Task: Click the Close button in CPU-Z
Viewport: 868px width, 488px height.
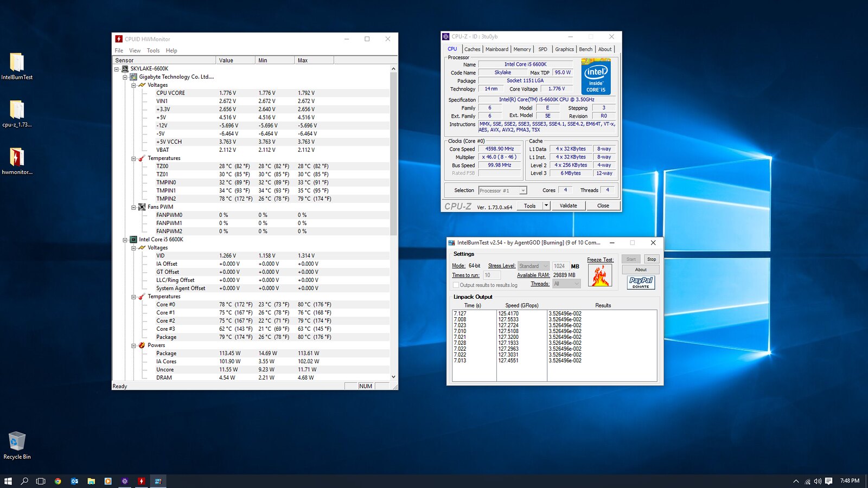Action: [603, 206]
